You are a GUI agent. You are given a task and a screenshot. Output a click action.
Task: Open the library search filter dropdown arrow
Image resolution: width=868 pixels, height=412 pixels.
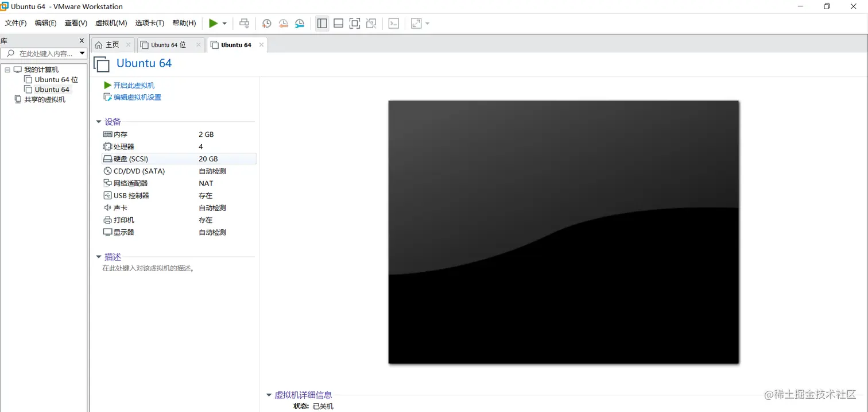coord(82,53)
